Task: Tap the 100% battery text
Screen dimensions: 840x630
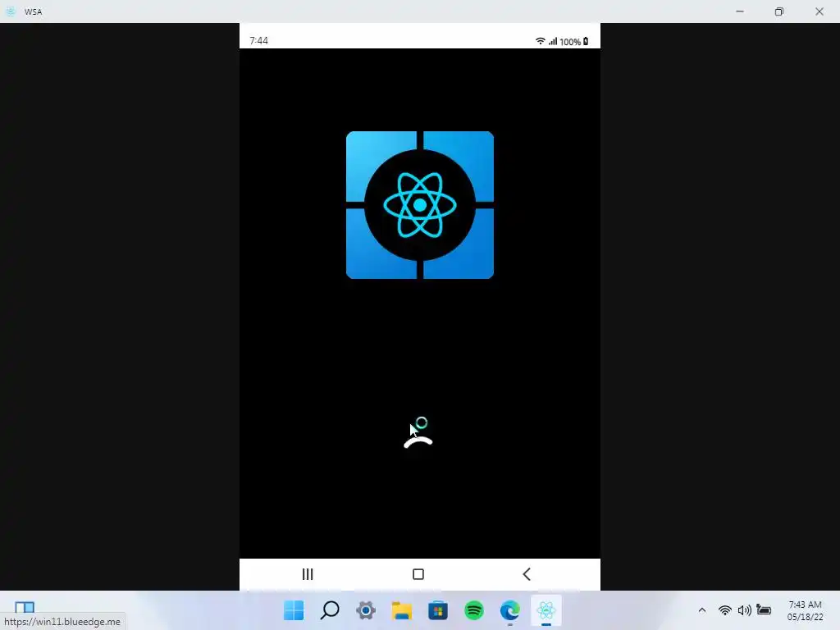Action: (570, 42)
